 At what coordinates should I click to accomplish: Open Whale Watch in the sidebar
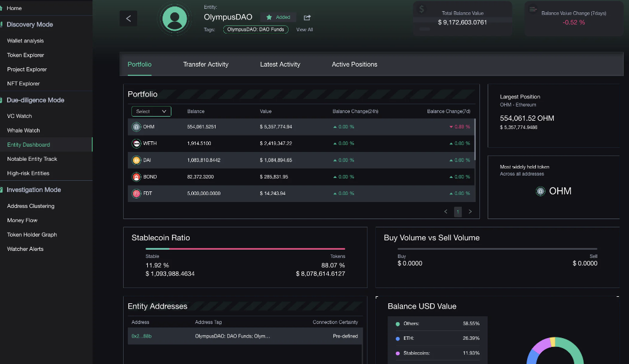[24, 130]
